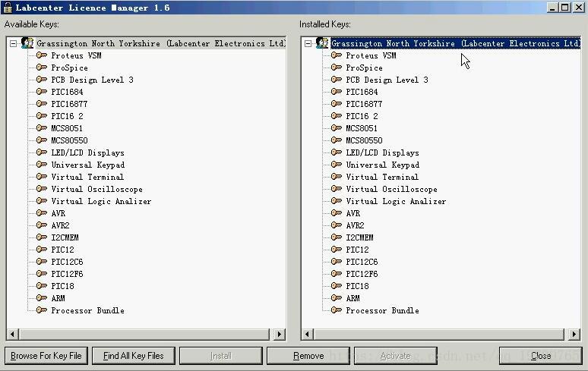Click key icon beside ARM in Available Keys

(42, 298)
